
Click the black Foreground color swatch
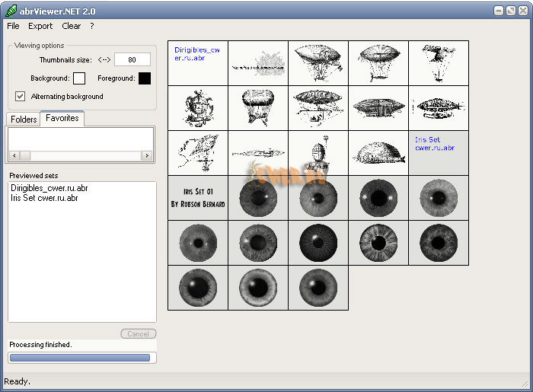click(x=145, y=78)
